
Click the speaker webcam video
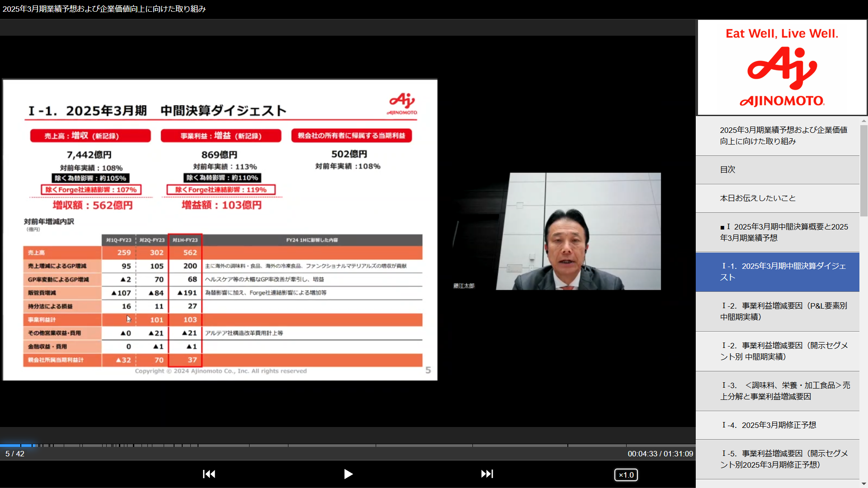click(x=578, y=231)
